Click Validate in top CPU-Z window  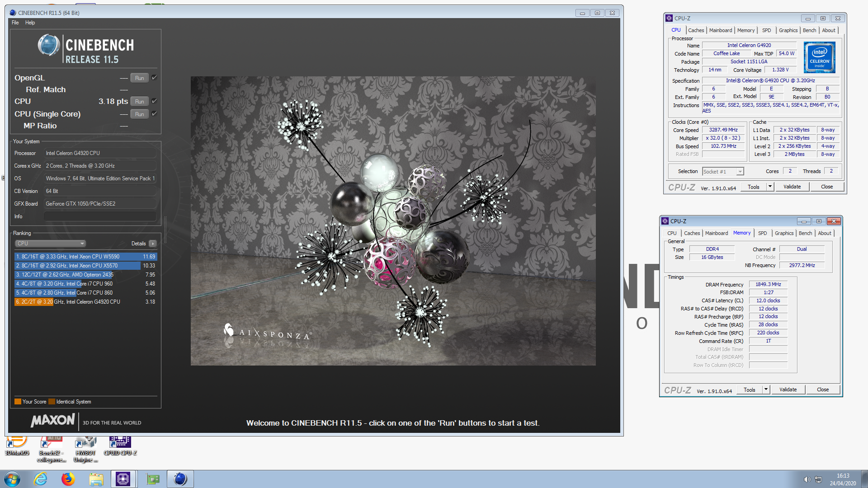792,187
